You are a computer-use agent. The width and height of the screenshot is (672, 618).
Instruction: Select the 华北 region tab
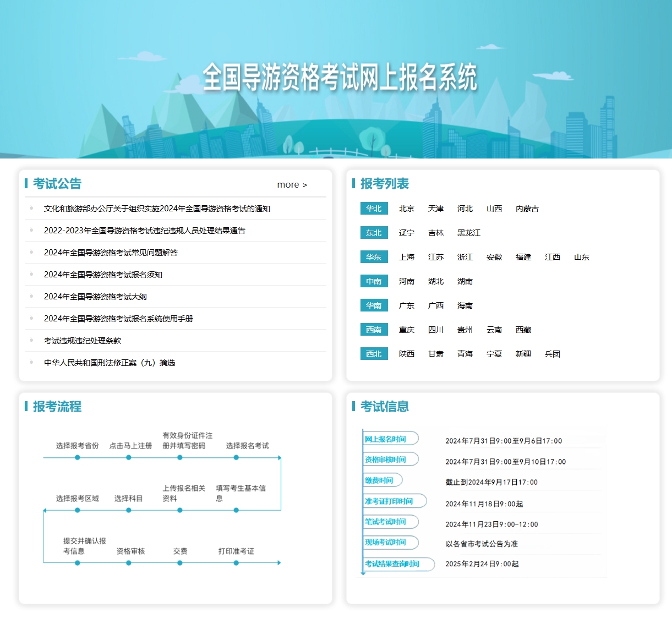click(374, 209)
